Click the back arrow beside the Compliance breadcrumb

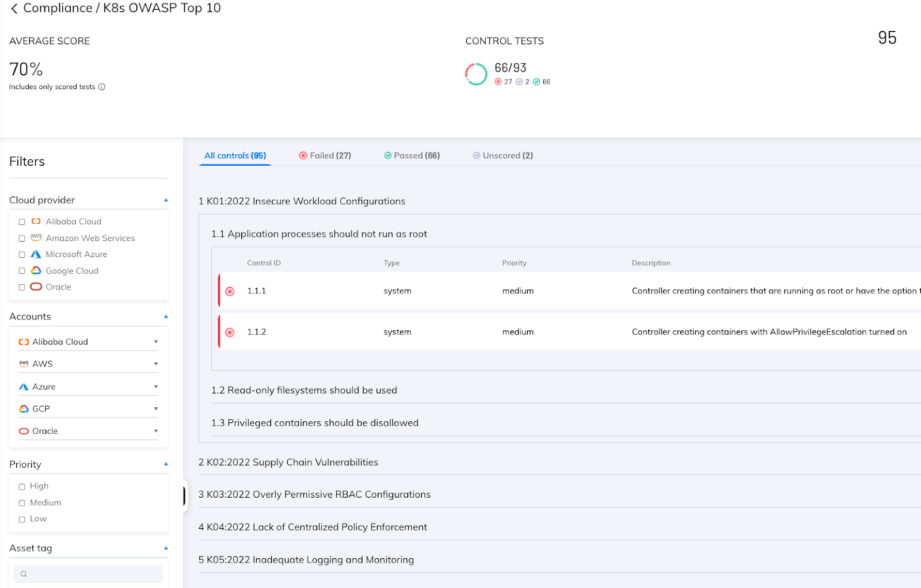(14, 8)
